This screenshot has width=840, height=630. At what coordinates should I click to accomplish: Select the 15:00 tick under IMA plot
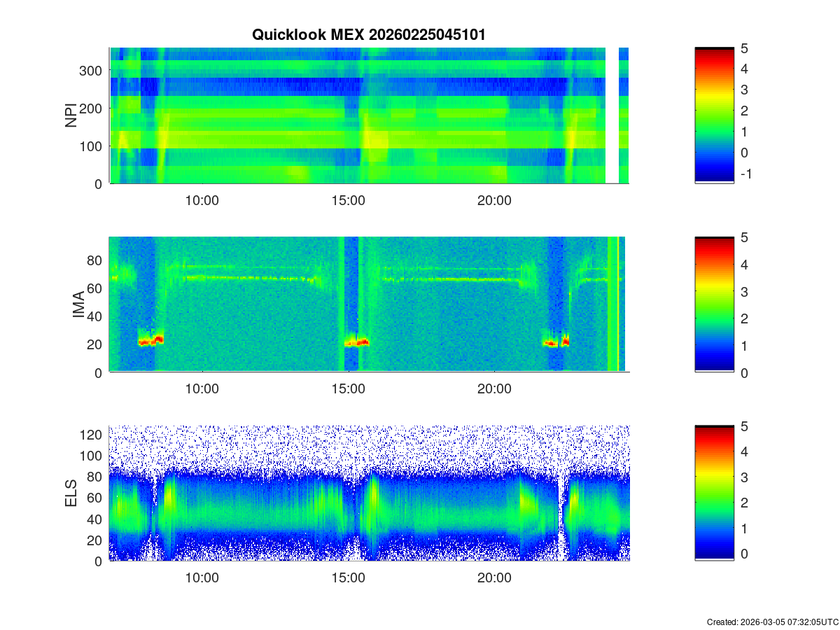tap(348, 389)
